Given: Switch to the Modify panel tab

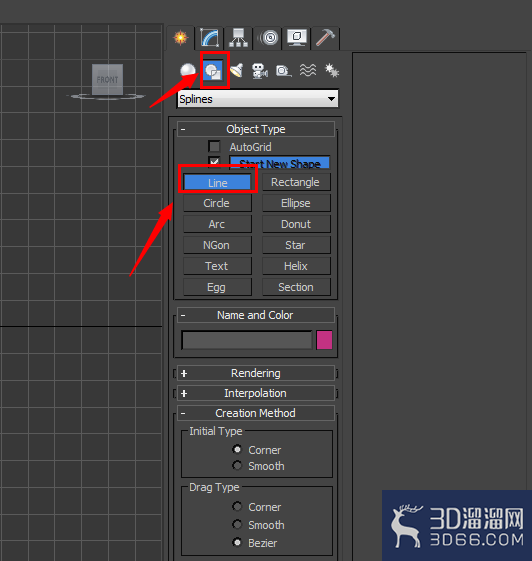Looking at the screenshot, I should (210, 38).
